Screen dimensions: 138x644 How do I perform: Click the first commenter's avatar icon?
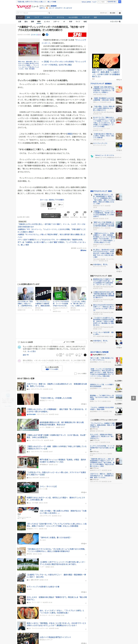click(19, 347)
